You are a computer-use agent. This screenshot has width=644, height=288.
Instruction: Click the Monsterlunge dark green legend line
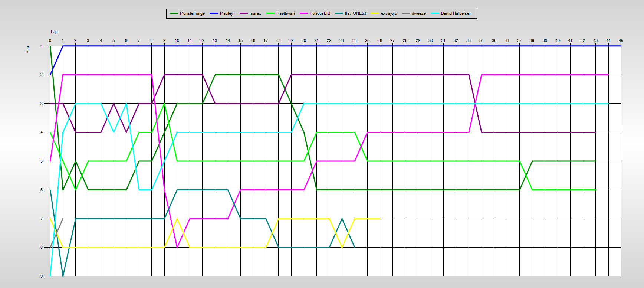pyautogui.click(x=174, y=13)
